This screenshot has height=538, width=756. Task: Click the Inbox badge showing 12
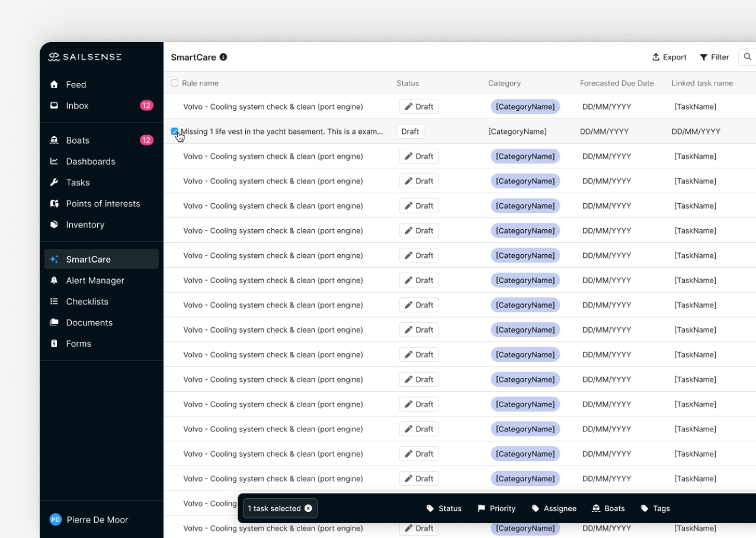(146, 105)
